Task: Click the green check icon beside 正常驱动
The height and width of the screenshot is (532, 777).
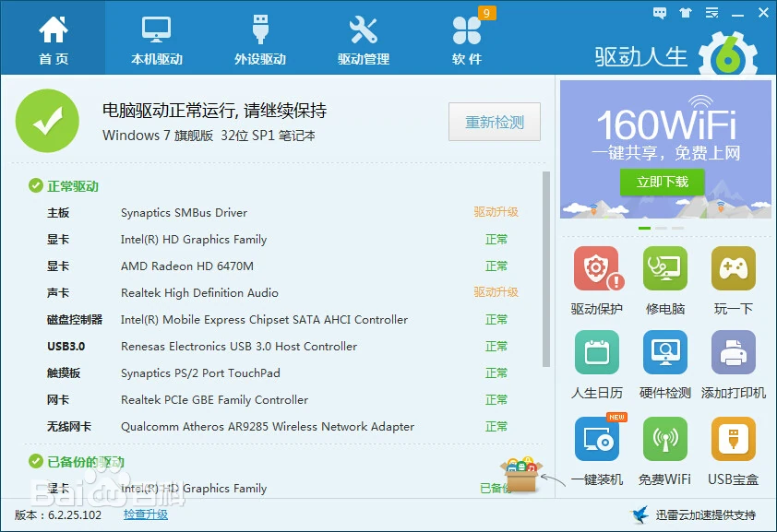Action: [36, 186]
